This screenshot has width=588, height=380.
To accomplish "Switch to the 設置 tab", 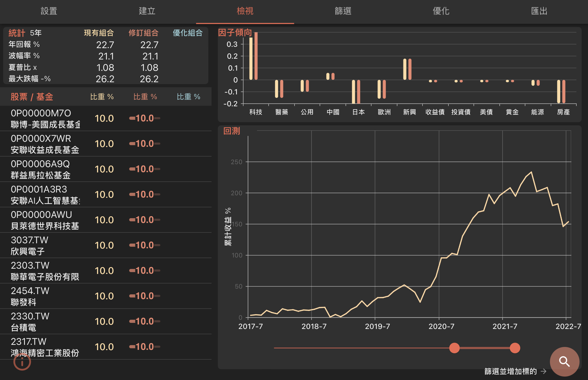I will tap(49, 11).
